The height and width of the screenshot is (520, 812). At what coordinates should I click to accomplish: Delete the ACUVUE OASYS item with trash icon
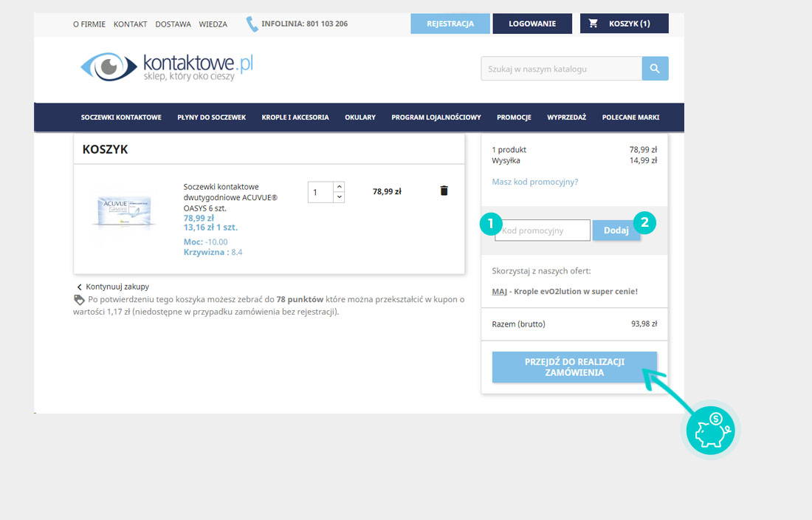coord(444,191)
